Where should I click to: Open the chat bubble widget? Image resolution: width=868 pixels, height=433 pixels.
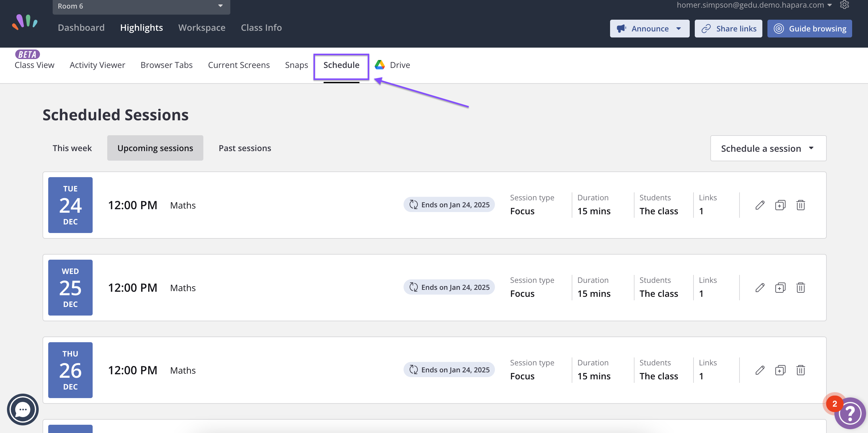23,410
